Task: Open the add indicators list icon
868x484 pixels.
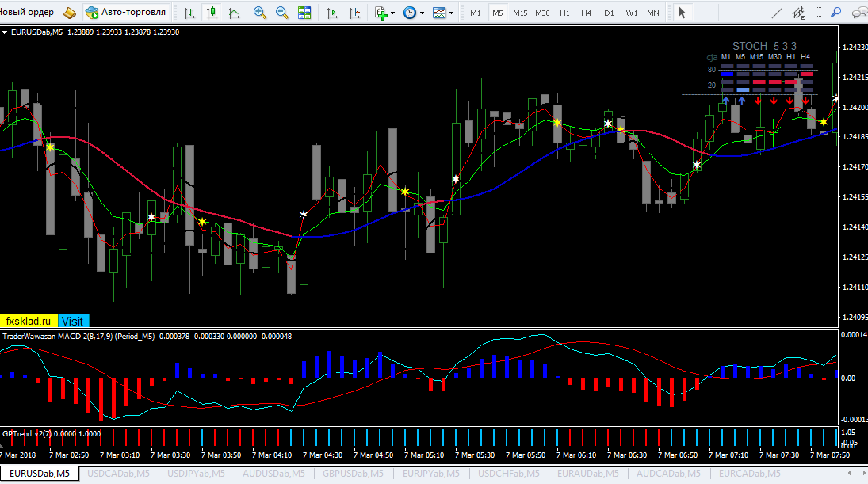Action: [x=380, y=12]
